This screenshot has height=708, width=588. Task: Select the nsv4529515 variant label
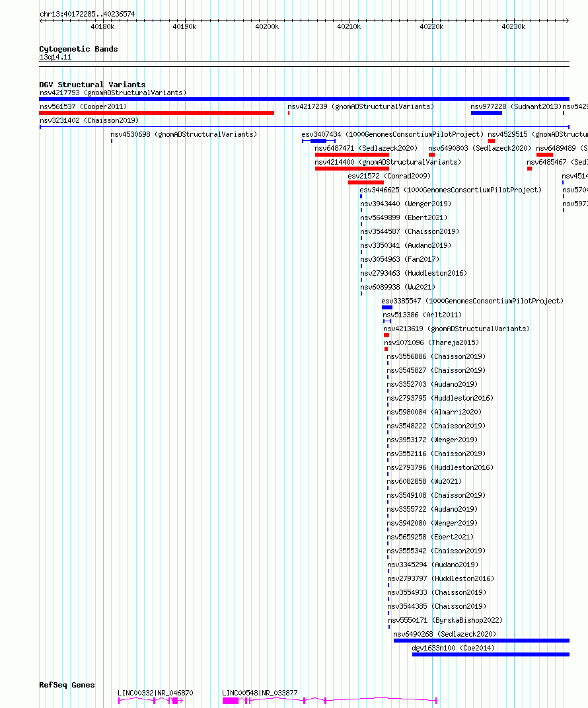coord(537,135)
